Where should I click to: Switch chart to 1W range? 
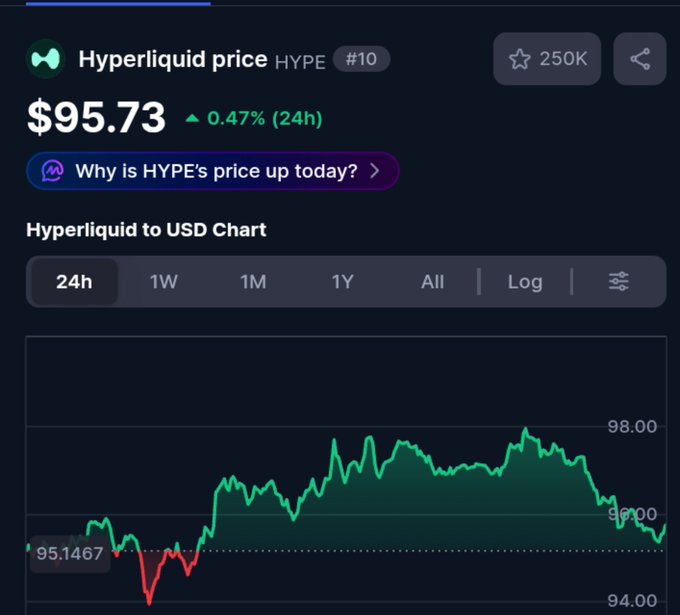163,282
